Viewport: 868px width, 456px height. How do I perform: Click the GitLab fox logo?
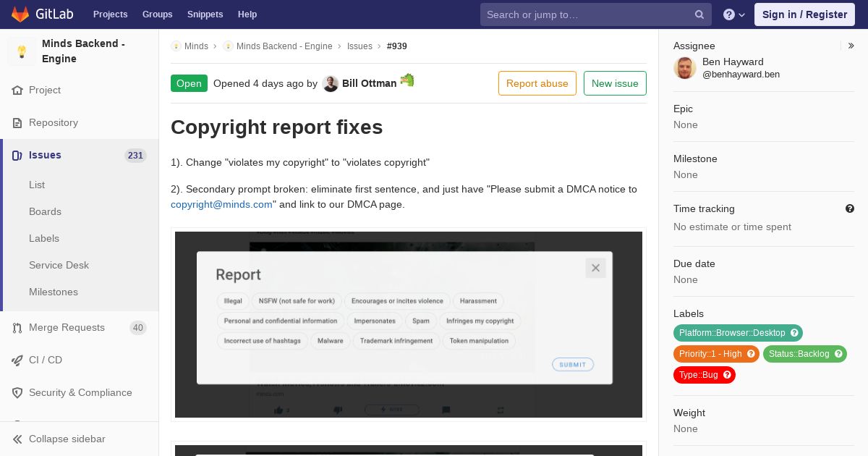tap(20, 14)
